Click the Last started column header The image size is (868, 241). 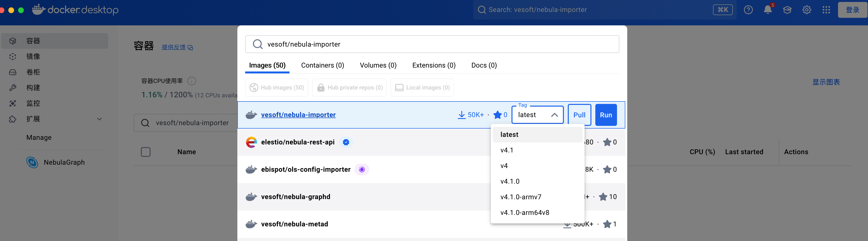pos(744,152)
